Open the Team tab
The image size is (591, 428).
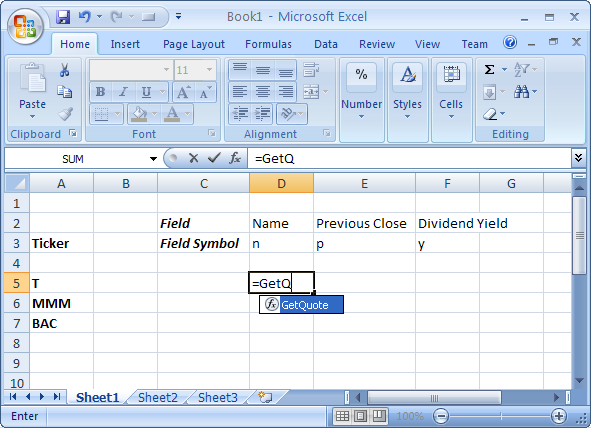point(475,44)
